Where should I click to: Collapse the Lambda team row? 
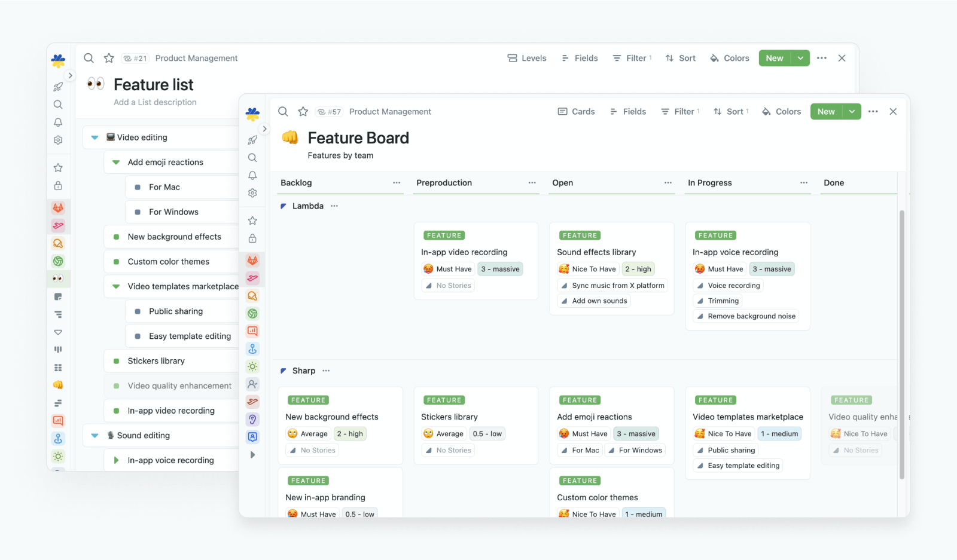(284, 206)
